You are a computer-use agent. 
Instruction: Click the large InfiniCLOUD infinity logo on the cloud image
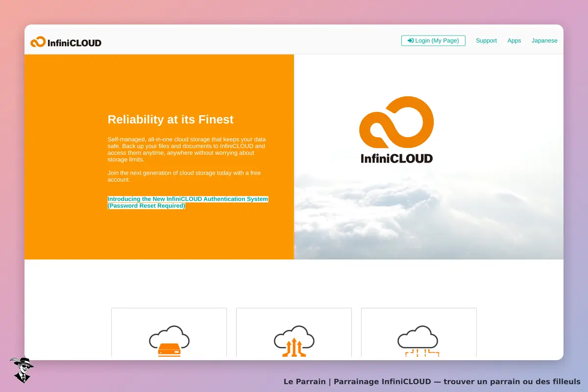pos(396,130)
